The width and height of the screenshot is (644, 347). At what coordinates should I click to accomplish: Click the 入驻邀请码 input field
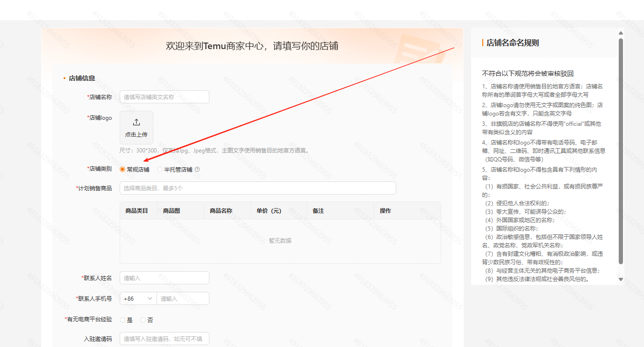point(165,339)
